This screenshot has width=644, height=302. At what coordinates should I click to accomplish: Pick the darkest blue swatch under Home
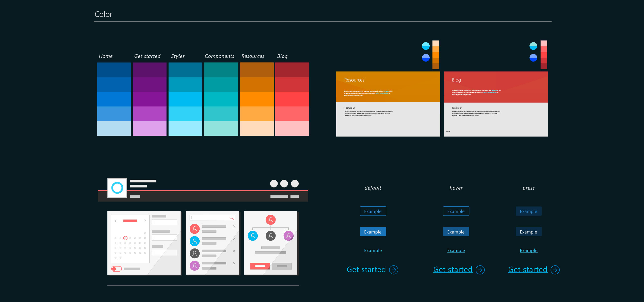114,70
